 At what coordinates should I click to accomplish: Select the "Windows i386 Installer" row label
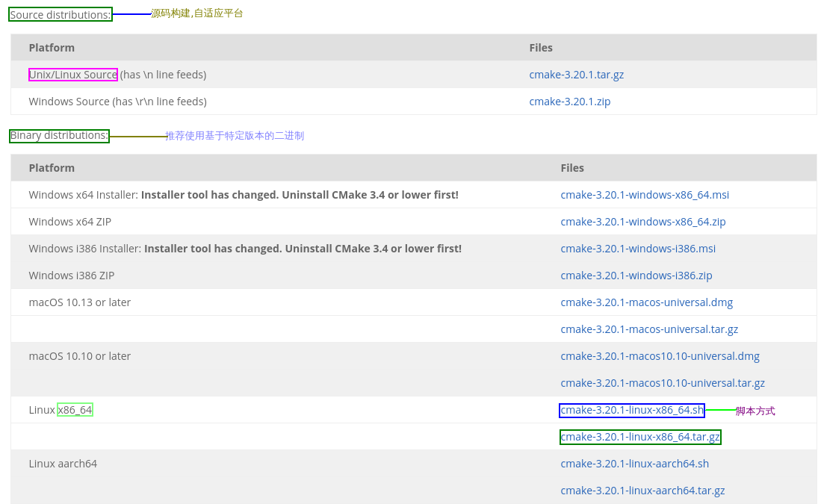[85, 249]
